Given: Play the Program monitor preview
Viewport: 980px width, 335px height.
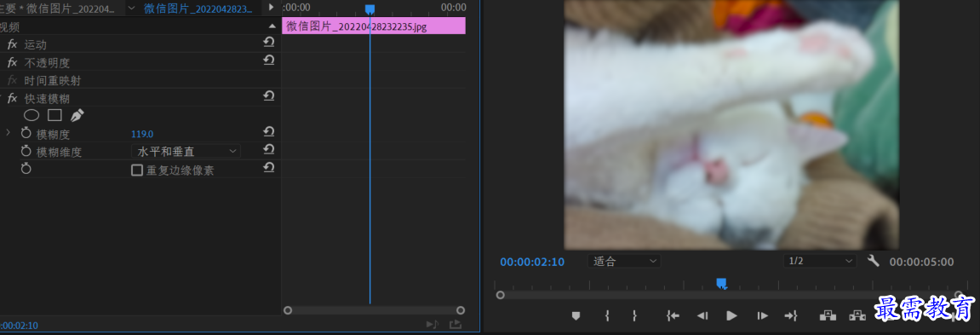Looking at the screenshot, I should pyautogui.click(x=731, y=315).
